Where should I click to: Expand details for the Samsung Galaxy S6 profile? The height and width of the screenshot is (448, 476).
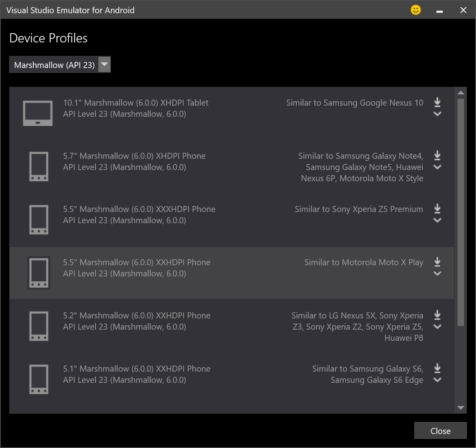437,380
